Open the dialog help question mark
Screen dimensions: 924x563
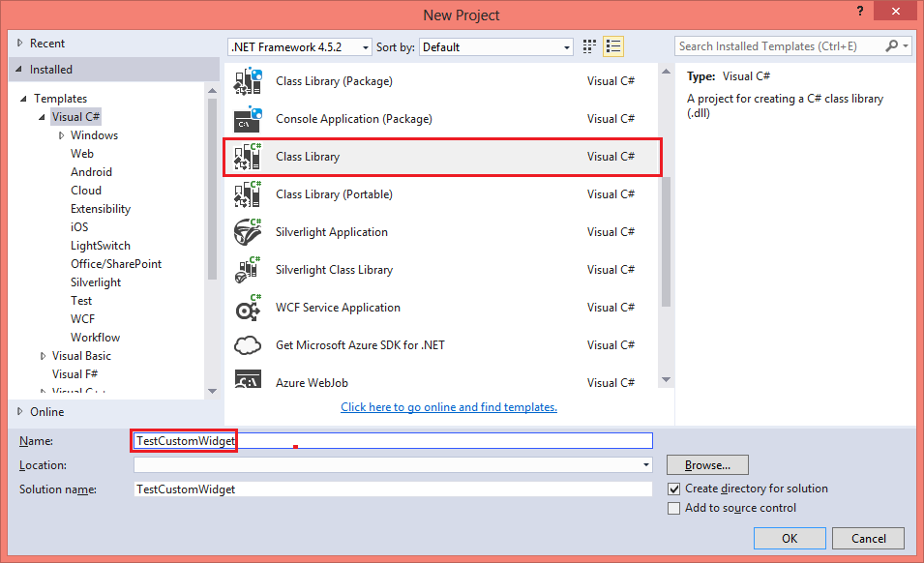860,12
